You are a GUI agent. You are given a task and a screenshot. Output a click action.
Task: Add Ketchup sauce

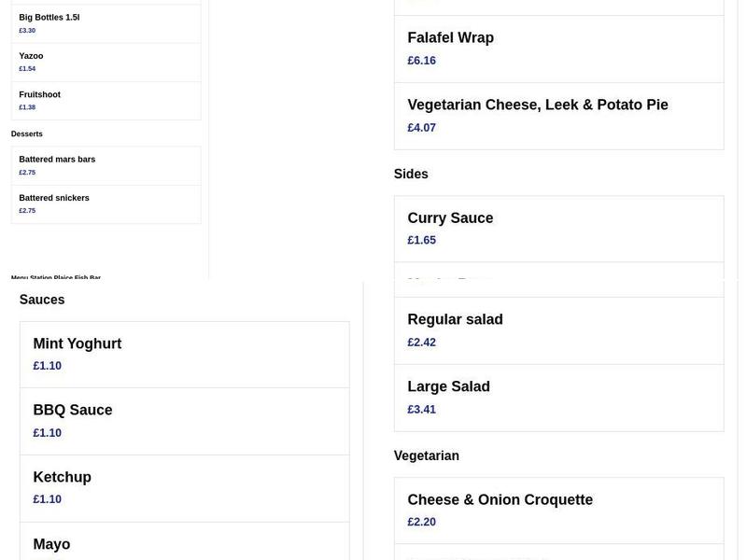(62, 477)
